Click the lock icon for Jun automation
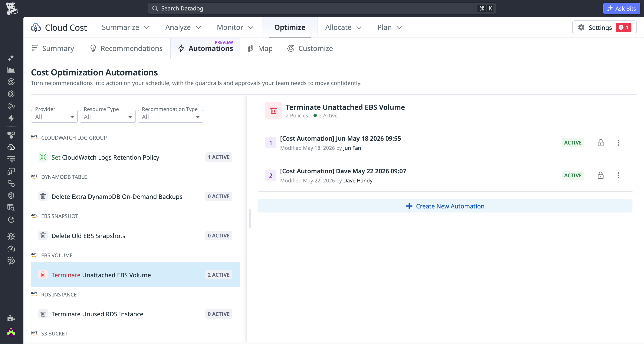The height and width of the screenshot is (344, 644). tap(601, 143)
